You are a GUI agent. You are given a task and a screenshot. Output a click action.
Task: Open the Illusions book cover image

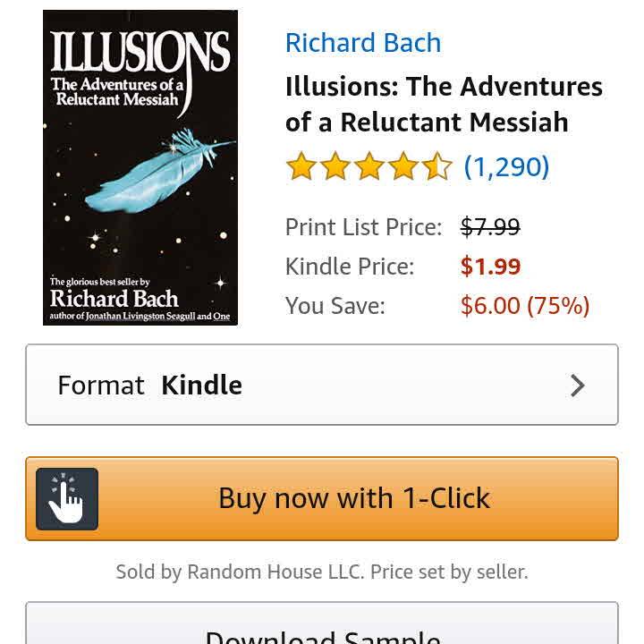click(x=140, y=168)
